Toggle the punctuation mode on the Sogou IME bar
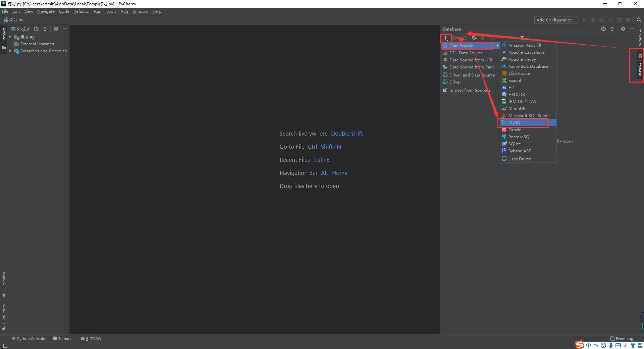Viewport: 644px width, 349px height. [x=596, y=345]
